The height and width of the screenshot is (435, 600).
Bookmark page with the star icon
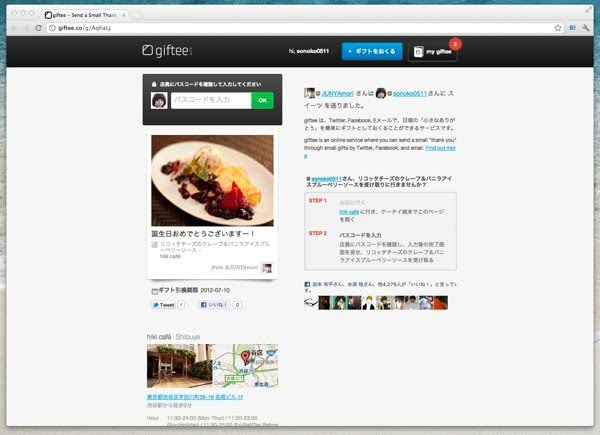557,28
